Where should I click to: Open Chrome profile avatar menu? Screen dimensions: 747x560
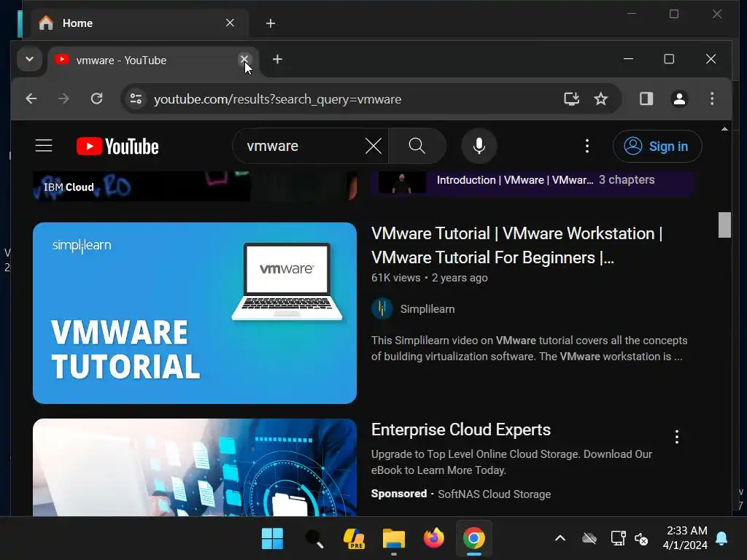coord(679,98)
